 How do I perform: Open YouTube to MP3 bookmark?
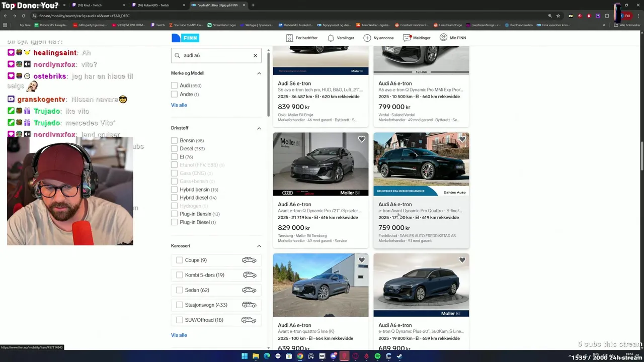[186, 25]
